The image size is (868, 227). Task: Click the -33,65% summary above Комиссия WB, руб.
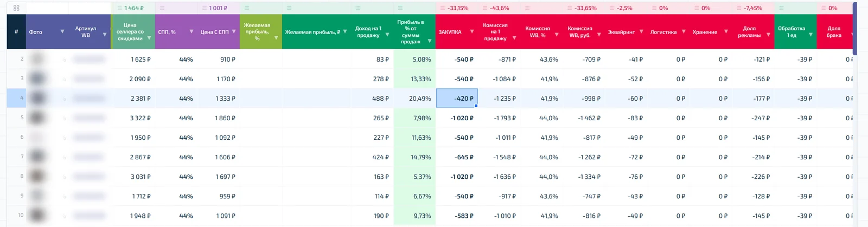(x=582, y=8)
